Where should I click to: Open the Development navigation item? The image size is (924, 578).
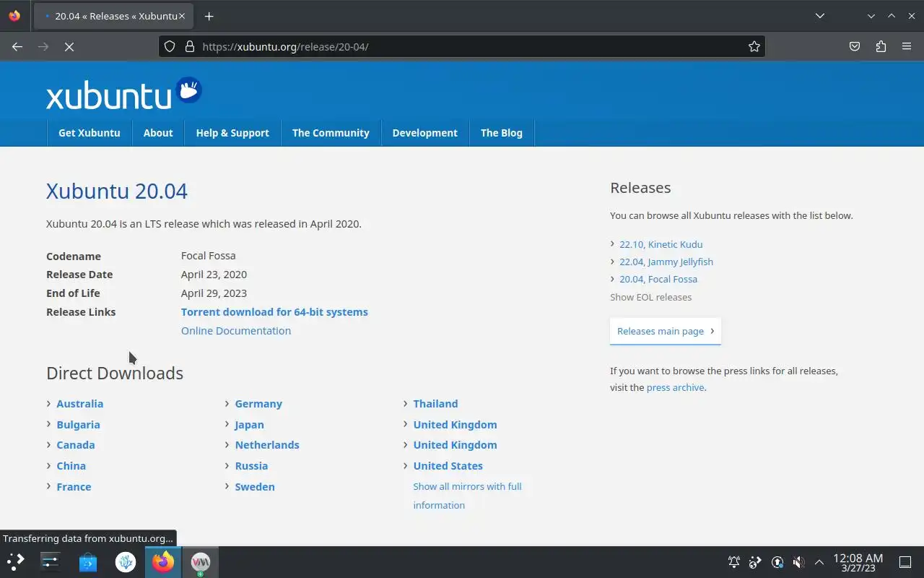[424, 133]
